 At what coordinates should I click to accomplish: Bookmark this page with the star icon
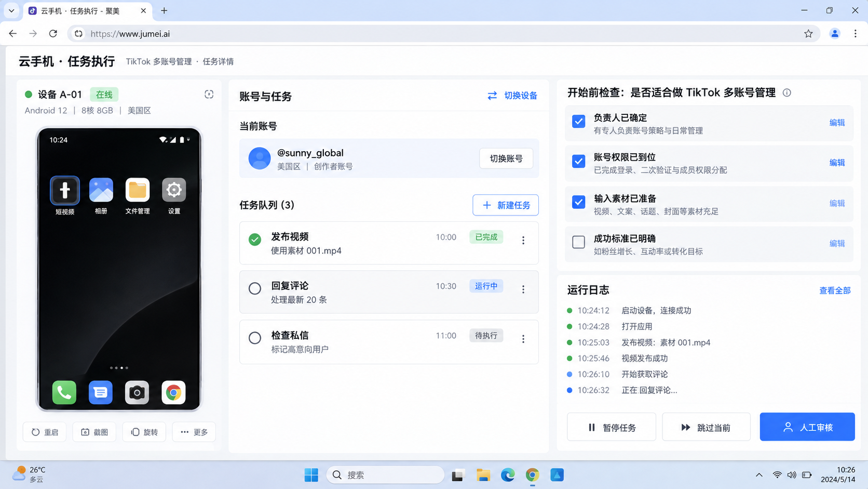click(808, 34)
